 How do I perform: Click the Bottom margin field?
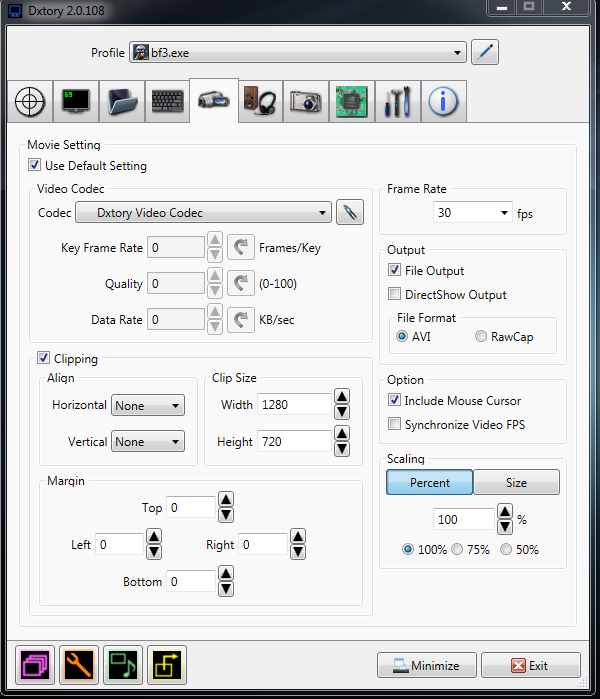tap(191, 581)
